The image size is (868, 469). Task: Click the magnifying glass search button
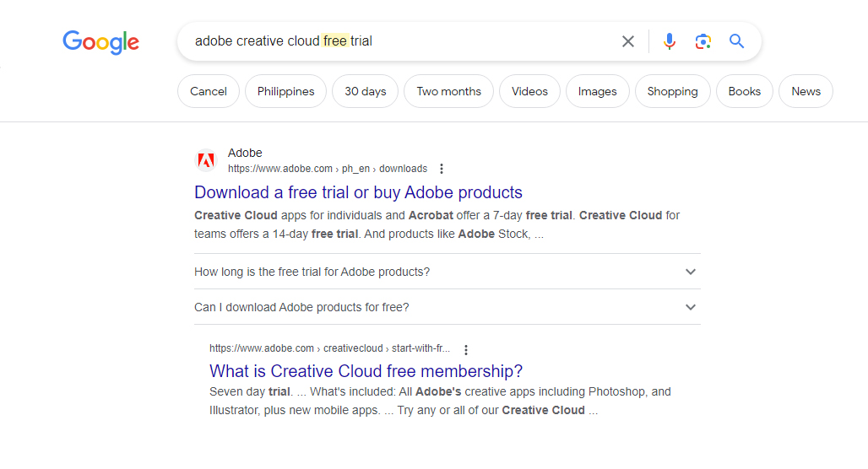(x=736, y=41)
